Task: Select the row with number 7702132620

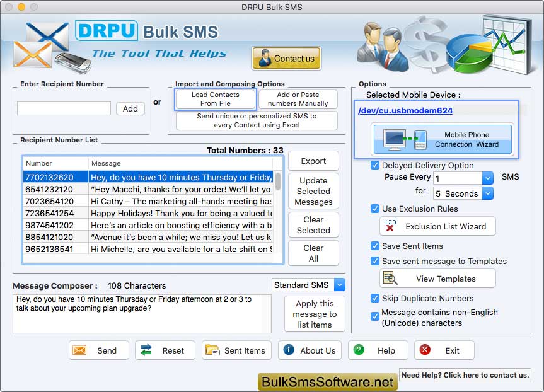Action: tap(148, 177)
